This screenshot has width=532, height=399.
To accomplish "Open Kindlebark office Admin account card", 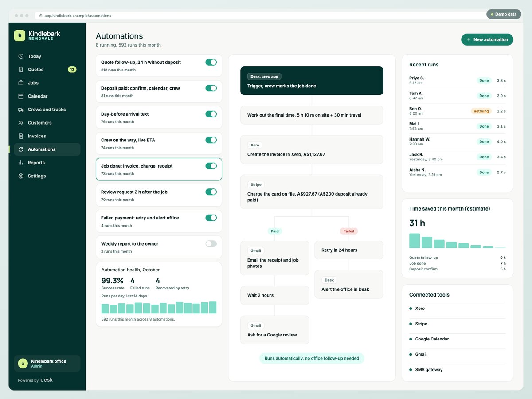I will pos(47,364).
